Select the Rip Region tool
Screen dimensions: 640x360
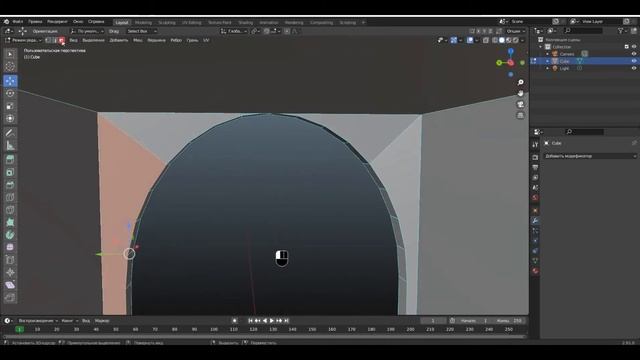[x=10, y=298]
